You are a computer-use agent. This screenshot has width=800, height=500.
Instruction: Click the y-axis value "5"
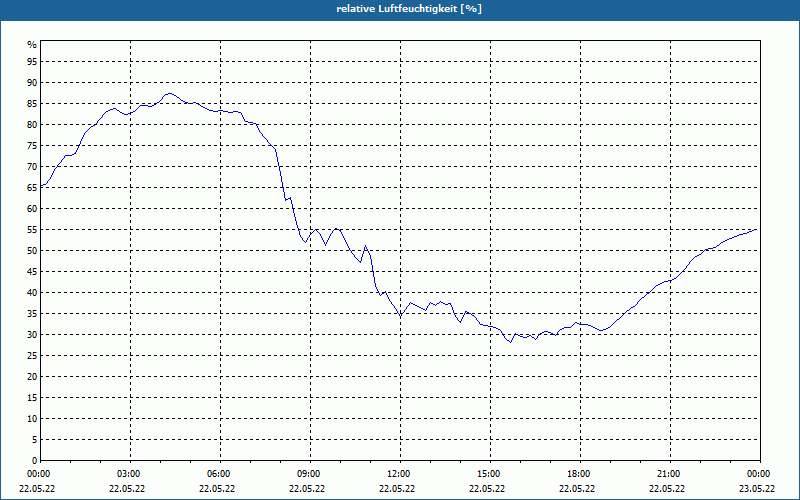tap(35, 440)
